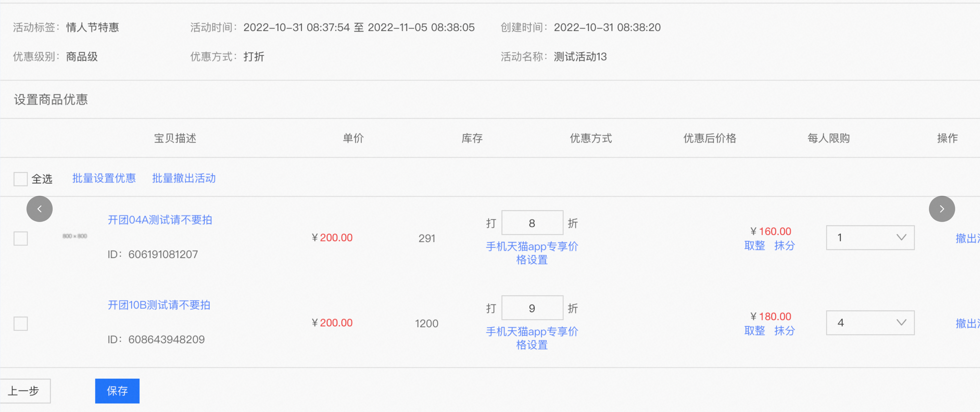
Task: Click discount input field showing 8
Action: (532, 223)
